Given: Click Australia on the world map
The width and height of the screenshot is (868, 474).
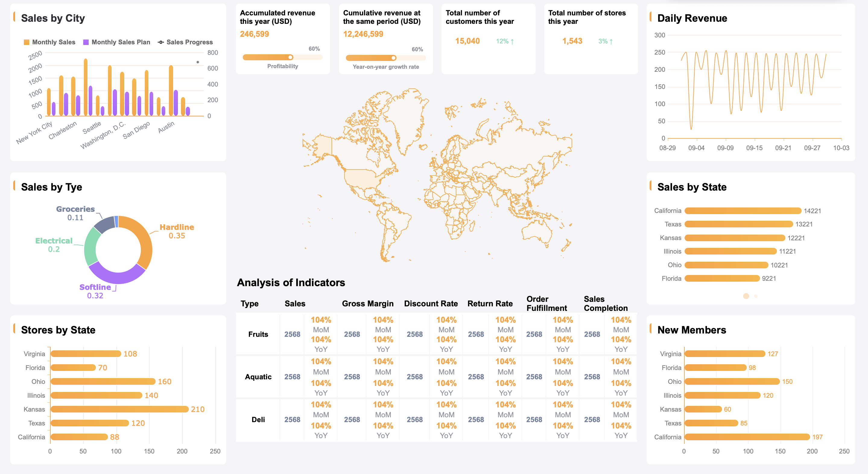Looking at the screenshot, I should [536, 232].
